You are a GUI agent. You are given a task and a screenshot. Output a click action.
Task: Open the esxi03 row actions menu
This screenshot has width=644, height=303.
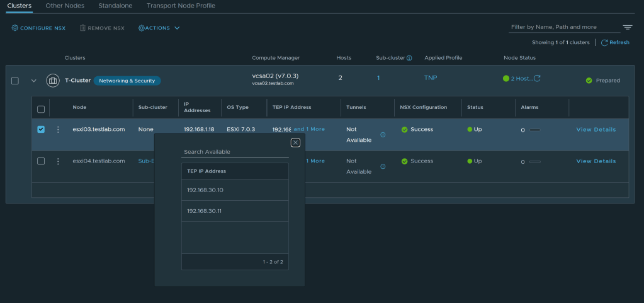pos(58,130)
